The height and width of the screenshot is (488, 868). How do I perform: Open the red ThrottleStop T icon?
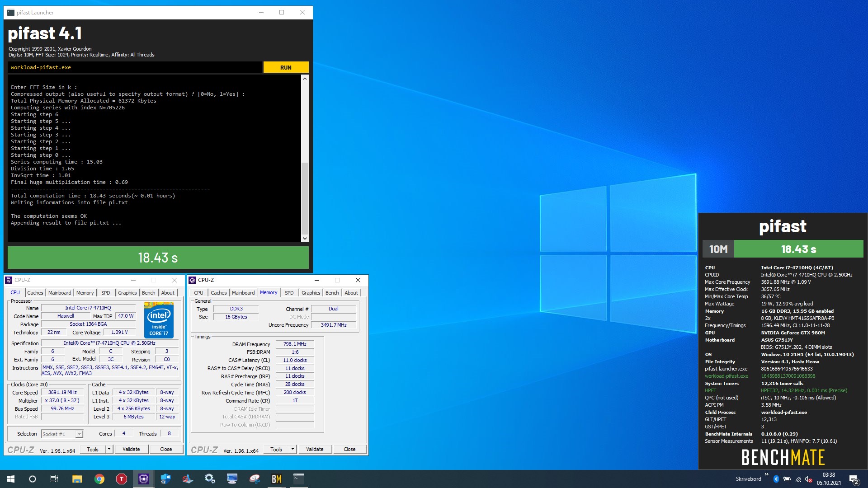pyautogui.click(x=121, y=479)
